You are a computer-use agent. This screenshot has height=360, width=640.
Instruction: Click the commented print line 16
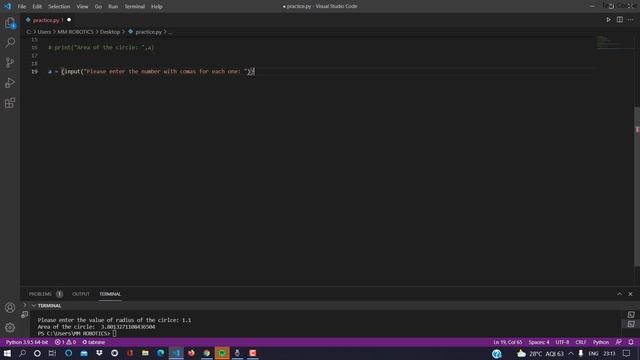(101, 47)
